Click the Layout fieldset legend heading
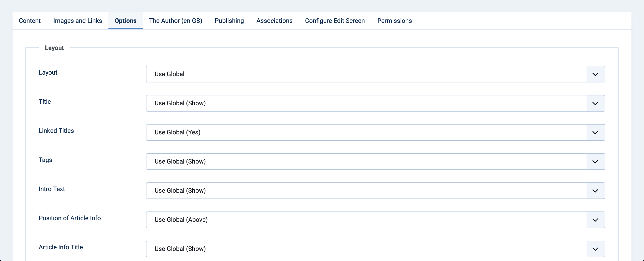644x261 pixels. [x=55, y=48]
